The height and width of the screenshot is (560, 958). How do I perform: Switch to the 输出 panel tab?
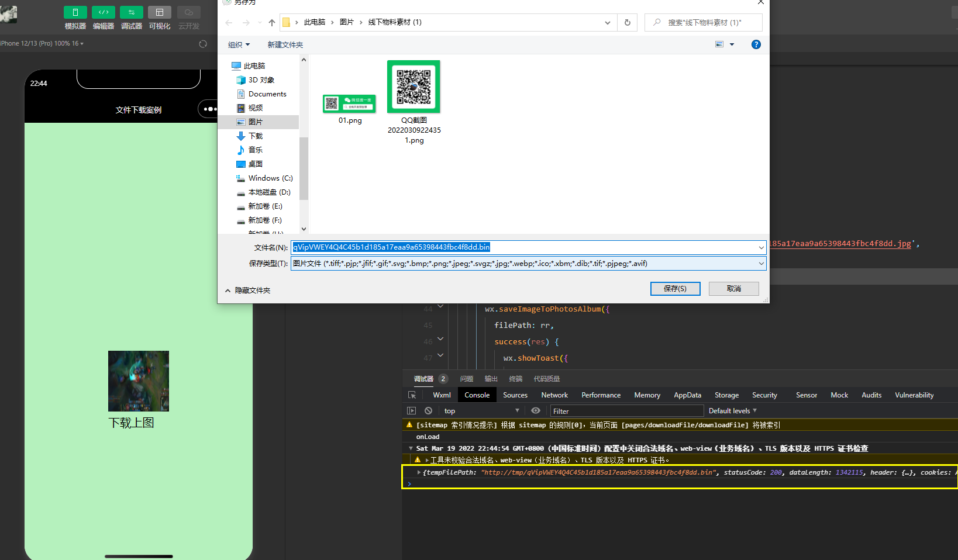tap(491, 379)
